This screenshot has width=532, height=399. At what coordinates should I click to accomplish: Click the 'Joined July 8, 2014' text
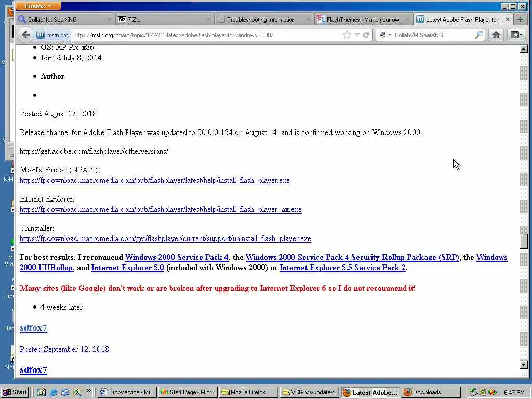point(71,58)
